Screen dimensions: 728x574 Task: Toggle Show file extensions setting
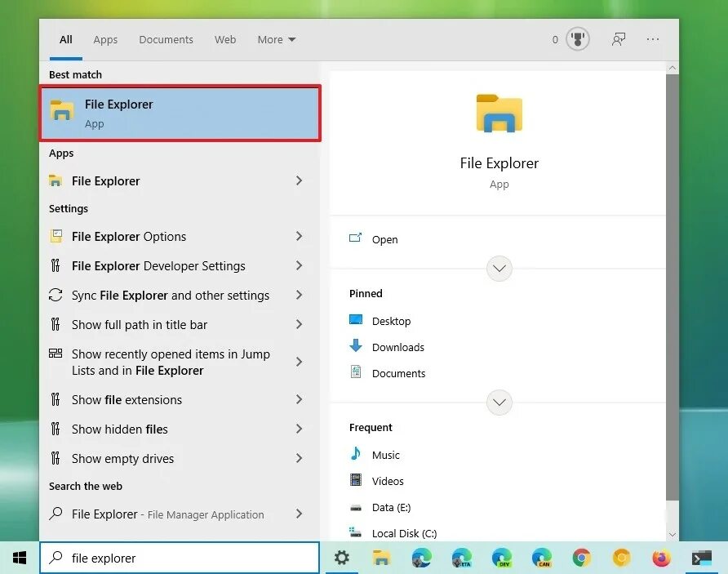(127, 399)
